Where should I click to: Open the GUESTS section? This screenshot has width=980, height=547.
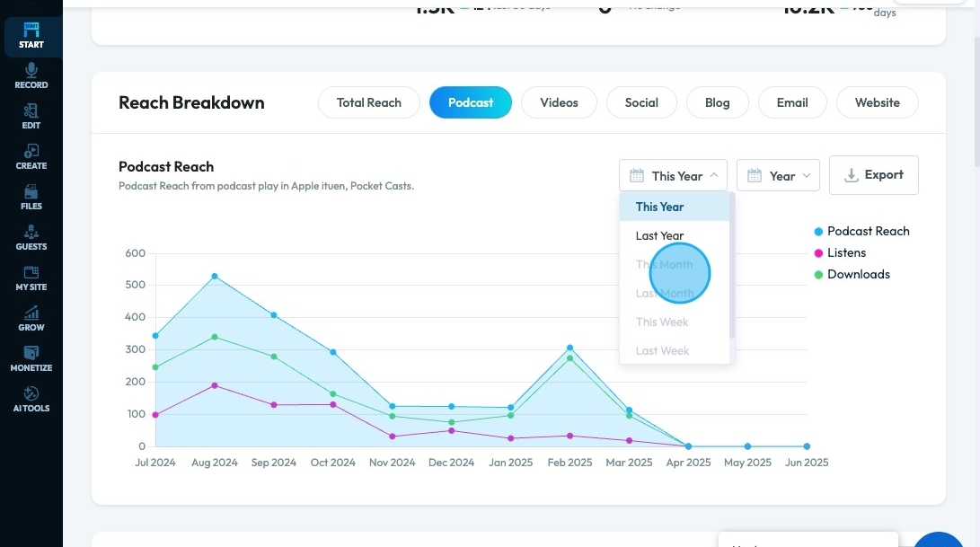pyautogui.click(x=31, y=238)
